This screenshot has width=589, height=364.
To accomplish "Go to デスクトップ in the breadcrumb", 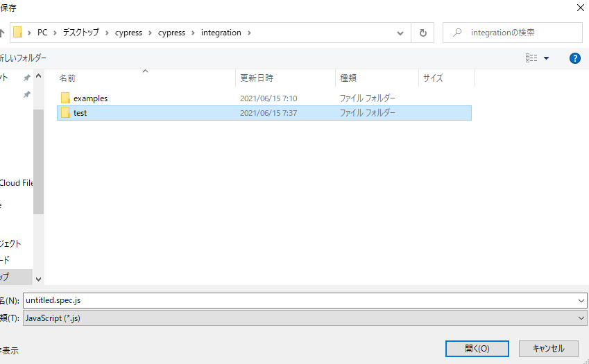I will pyautogui.click(x=80, y=33).
